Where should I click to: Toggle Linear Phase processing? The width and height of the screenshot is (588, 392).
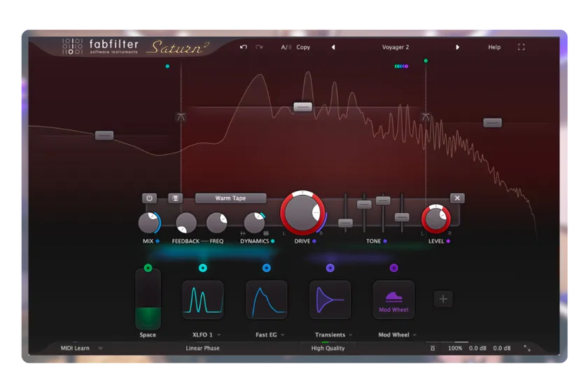(x=202, y=348)
